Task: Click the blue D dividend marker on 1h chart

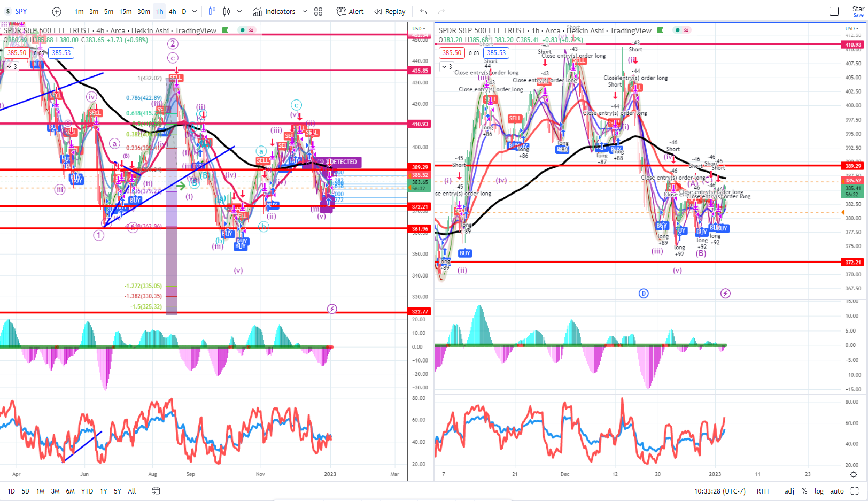Action: [x=644, y=293]
